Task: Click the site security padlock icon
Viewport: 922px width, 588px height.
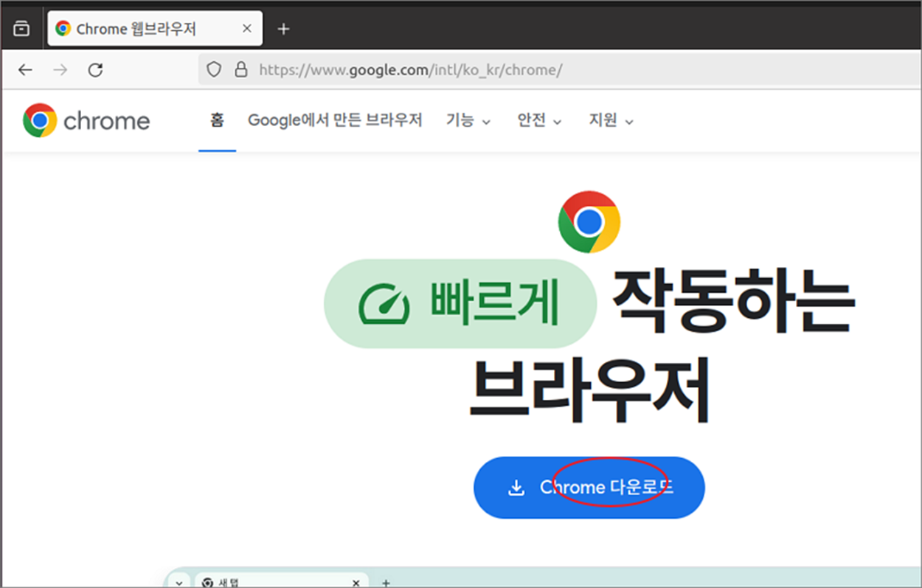Action: (240, 70)
